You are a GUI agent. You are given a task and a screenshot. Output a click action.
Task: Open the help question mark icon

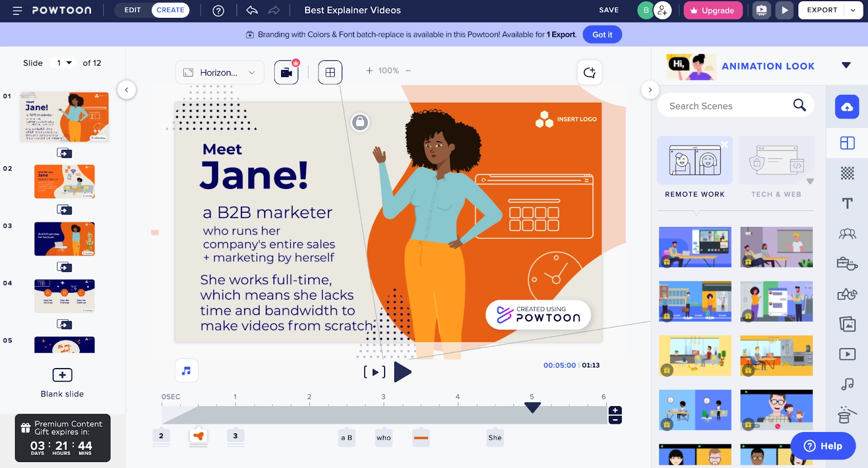[219, 10]
